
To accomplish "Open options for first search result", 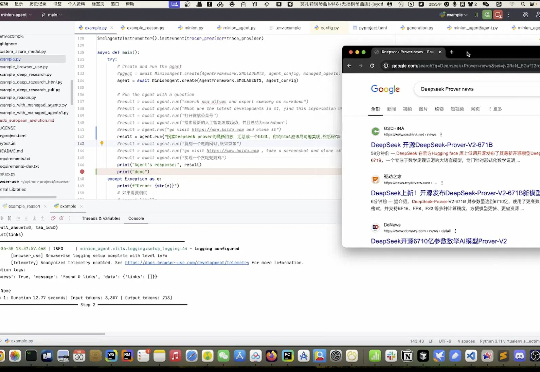I will pos(441,134).
